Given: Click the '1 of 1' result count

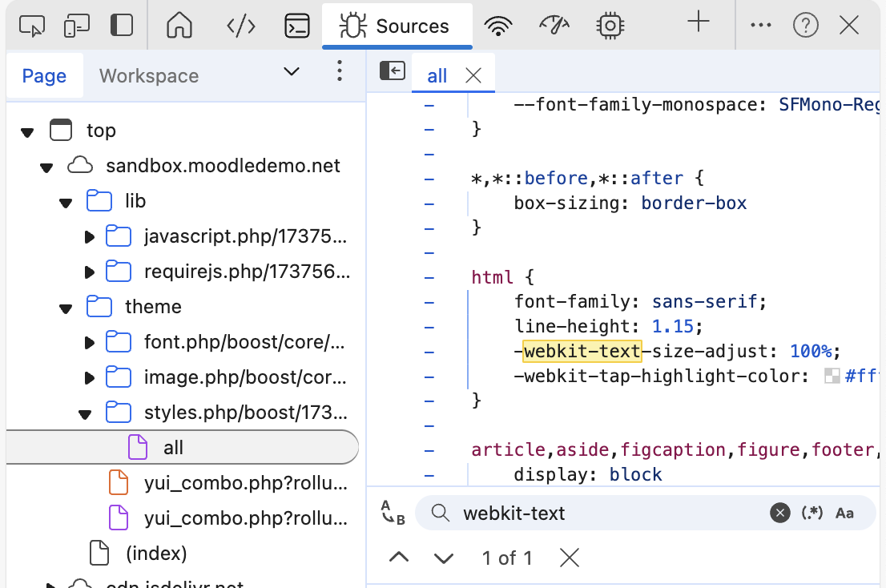Looking at the screenshot, I should pyautogui.click(x=507, y=558).
